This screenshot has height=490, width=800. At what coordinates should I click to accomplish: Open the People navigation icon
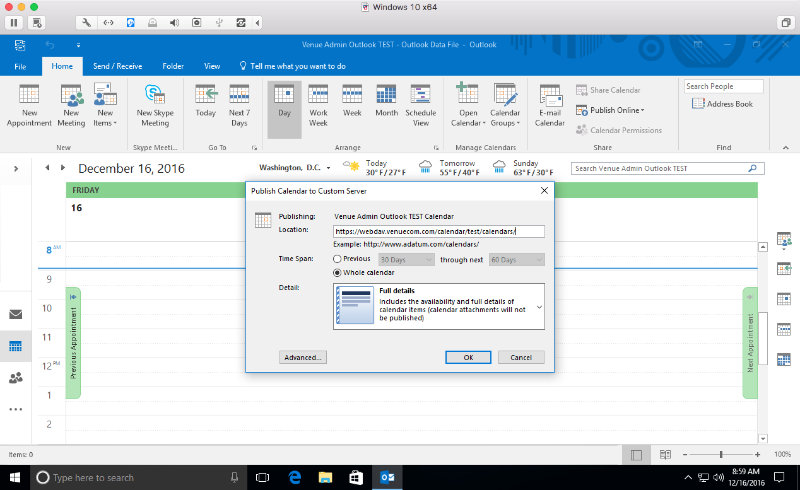click(16, 377)
